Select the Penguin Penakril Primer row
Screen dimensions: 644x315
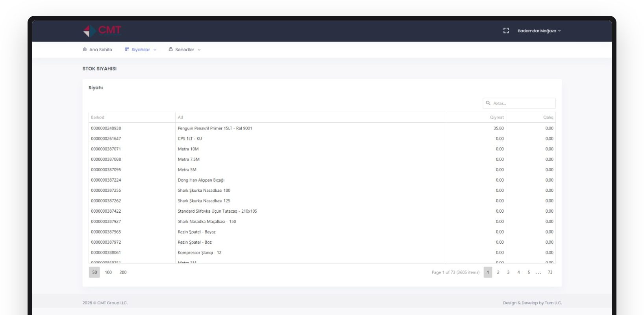point(322,128)
